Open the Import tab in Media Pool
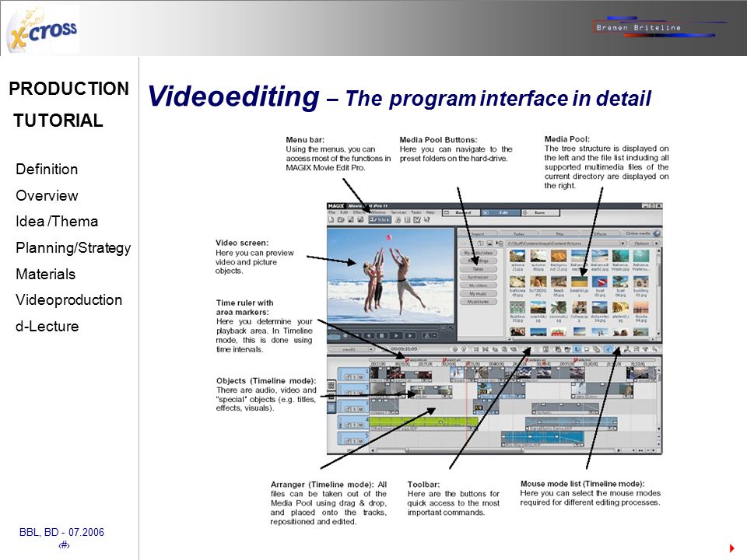Screen dimensions: 747x560 (x=478, y=234)
